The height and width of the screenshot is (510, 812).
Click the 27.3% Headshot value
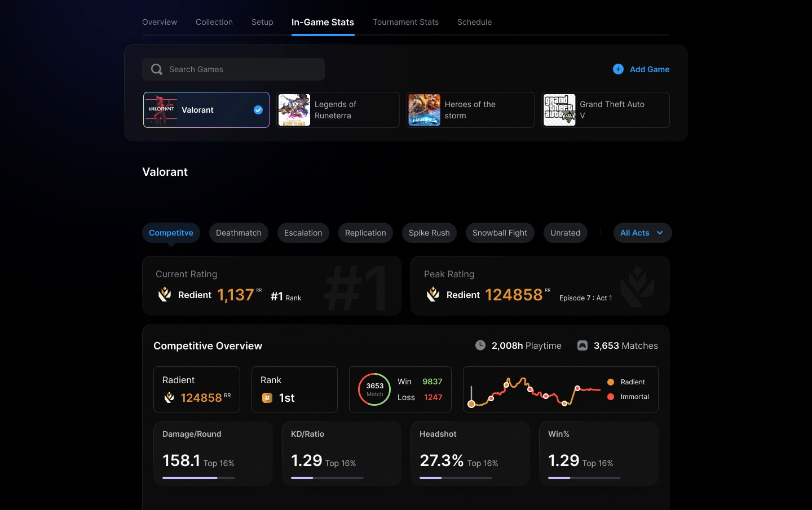coord(442,460)
